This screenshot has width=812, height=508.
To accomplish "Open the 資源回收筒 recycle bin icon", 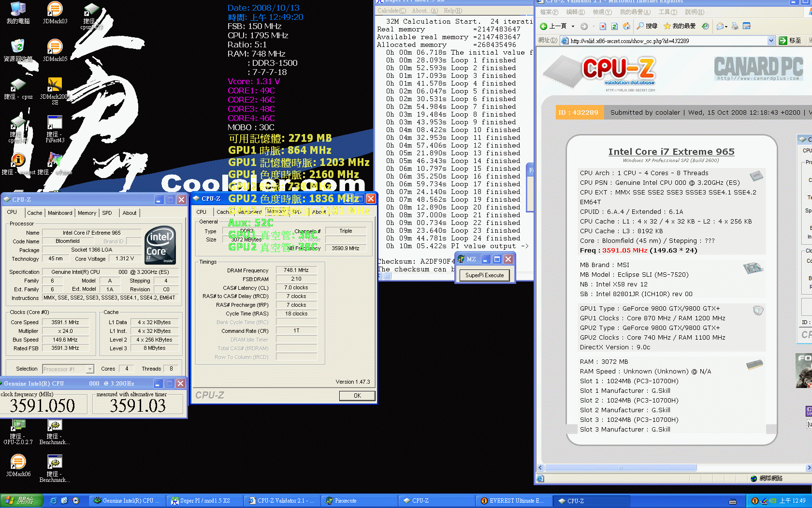I will tap(18, 50).
